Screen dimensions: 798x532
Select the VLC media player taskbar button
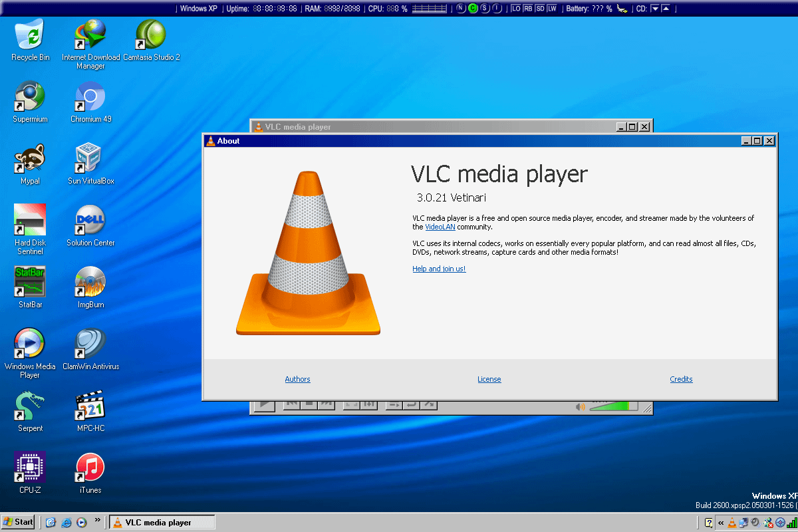coord(162,523)
